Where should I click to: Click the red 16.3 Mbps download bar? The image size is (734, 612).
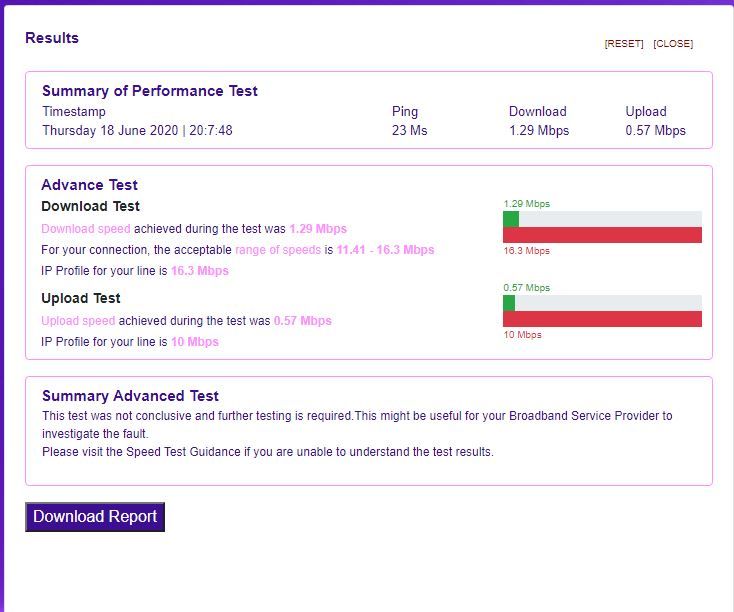tap(602, 235)
